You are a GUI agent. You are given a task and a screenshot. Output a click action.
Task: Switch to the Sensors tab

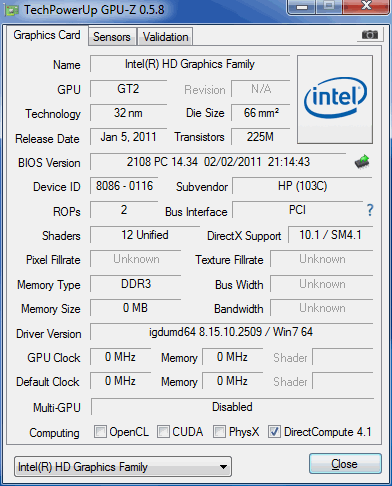click(x=112, y=37)
